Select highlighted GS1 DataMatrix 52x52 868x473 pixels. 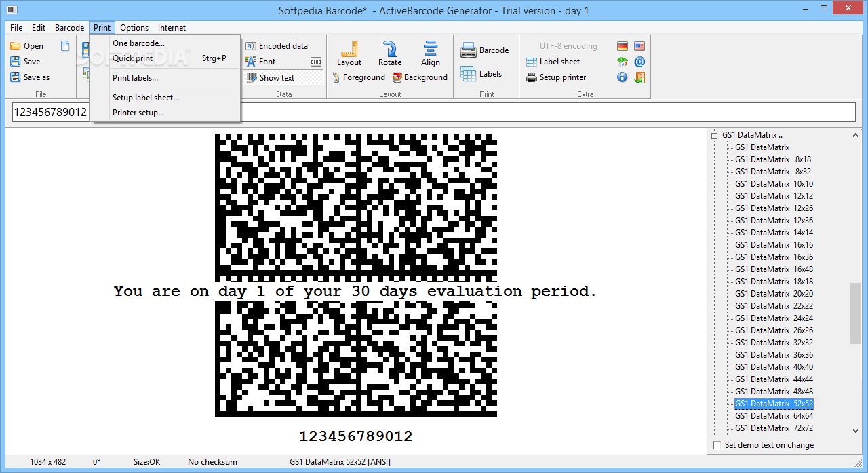coord(774,404)
